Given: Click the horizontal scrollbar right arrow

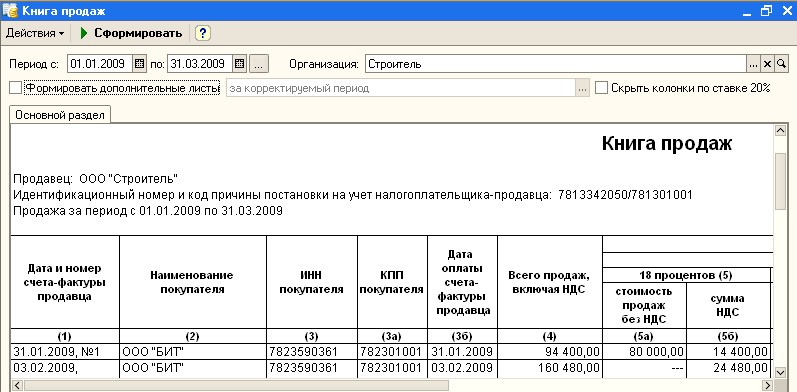Looking at the screenshot, I should [x=768, y=385].
